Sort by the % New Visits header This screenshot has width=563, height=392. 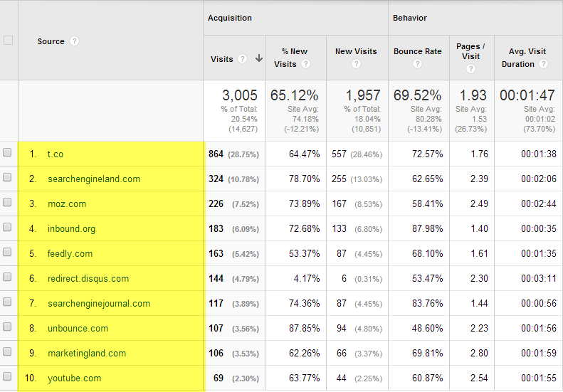(x=290, y=58)
